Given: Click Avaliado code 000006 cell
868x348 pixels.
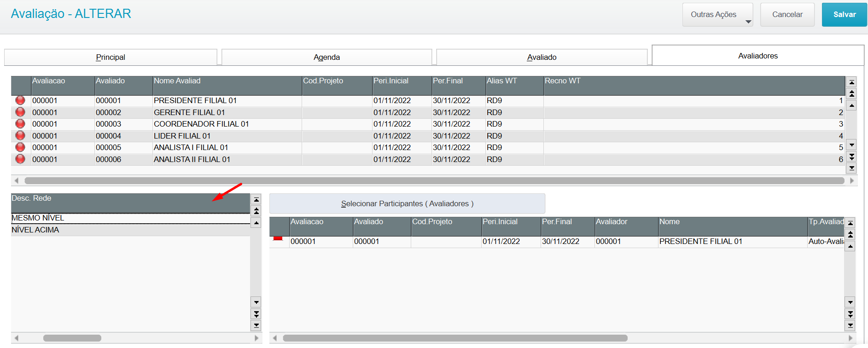Looking at the screenshot, I should pyautogui.click(x=123, y=159).
